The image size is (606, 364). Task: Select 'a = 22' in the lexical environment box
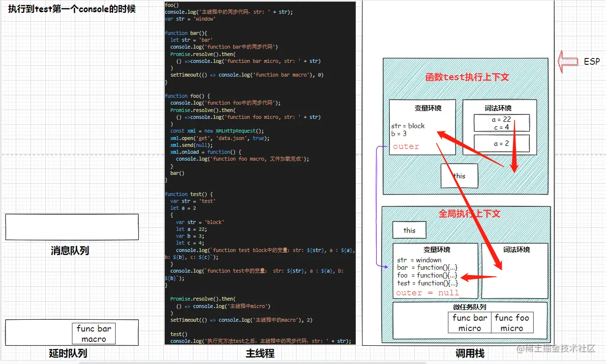(501, 119)
